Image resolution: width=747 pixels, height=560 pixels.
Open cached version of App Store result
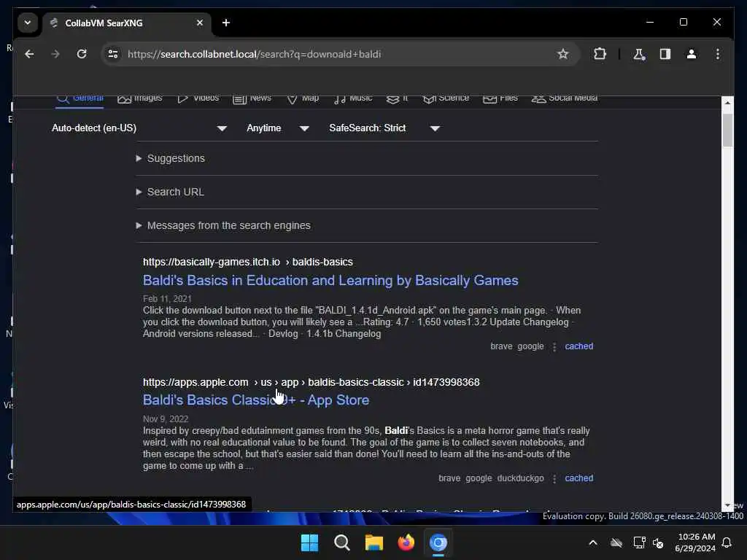578,478
